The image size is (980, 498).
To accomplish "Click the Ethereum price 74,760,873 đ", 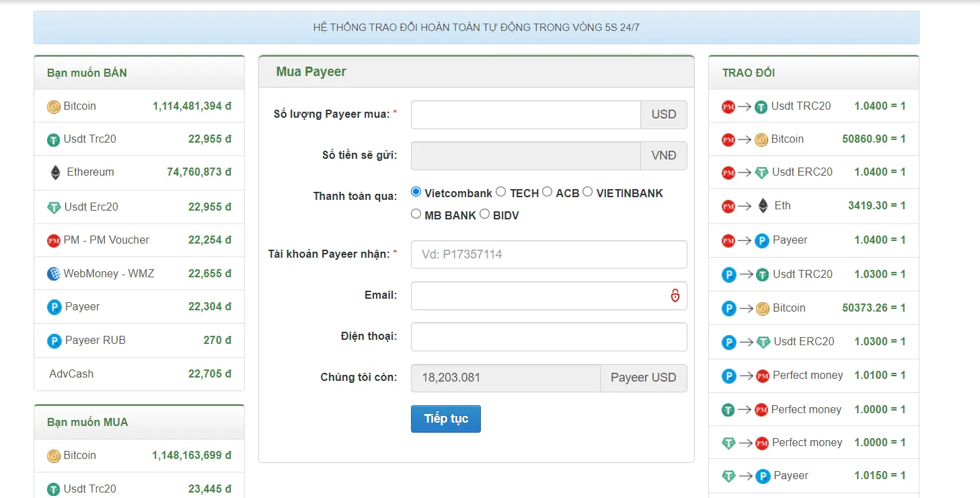I will (x=199, y=172).
